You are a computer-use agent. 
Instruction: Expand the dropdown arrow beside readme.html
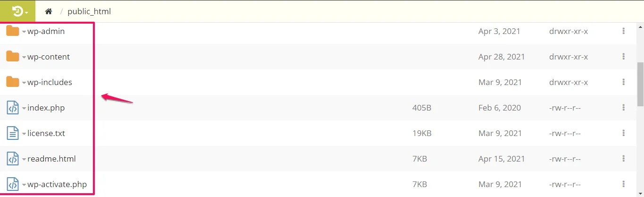click(24, 159)
